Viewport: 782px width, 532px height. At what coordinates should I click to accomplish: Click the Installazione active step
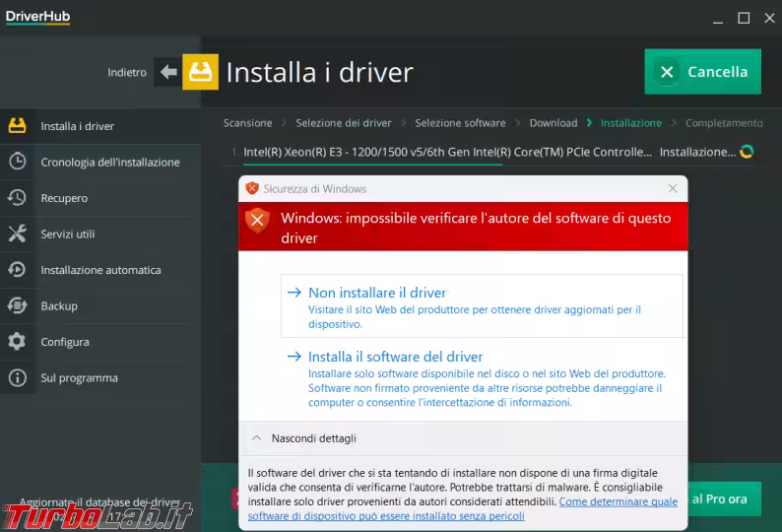point(631,123)
